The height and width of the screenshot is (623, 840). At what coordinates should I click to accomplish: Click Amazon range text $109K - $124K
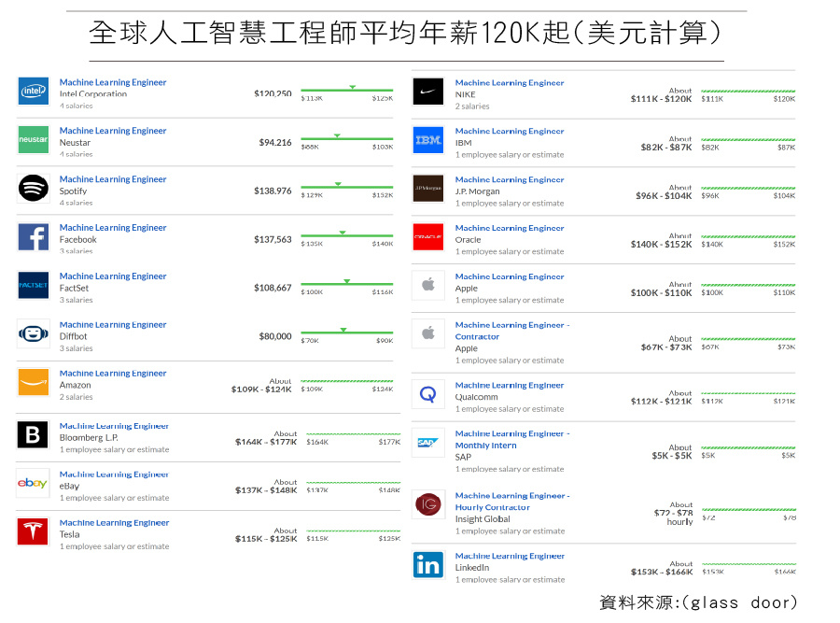click(261, 389)
